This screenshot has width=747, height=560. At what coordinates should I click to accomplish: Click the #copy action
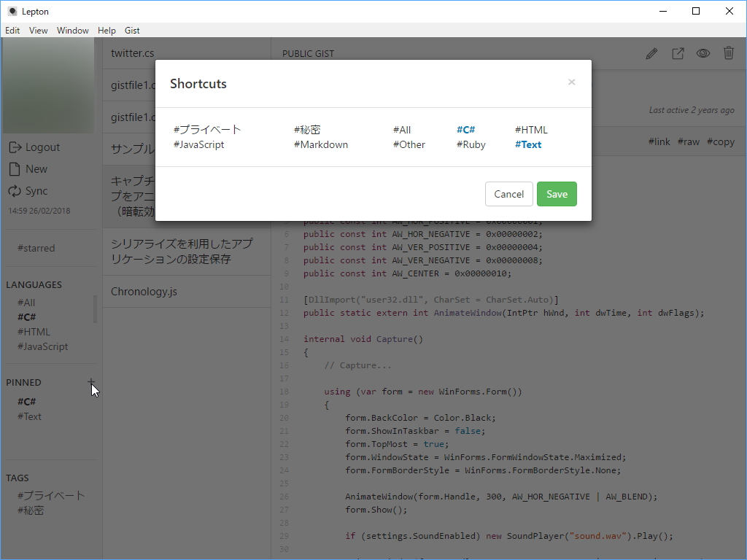click(x=720, y=141)
